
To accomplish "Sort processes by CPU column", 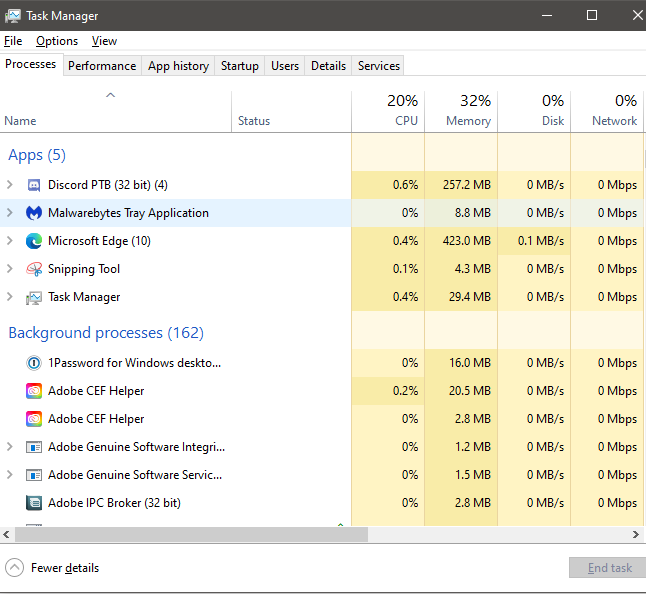I will 388,112.
